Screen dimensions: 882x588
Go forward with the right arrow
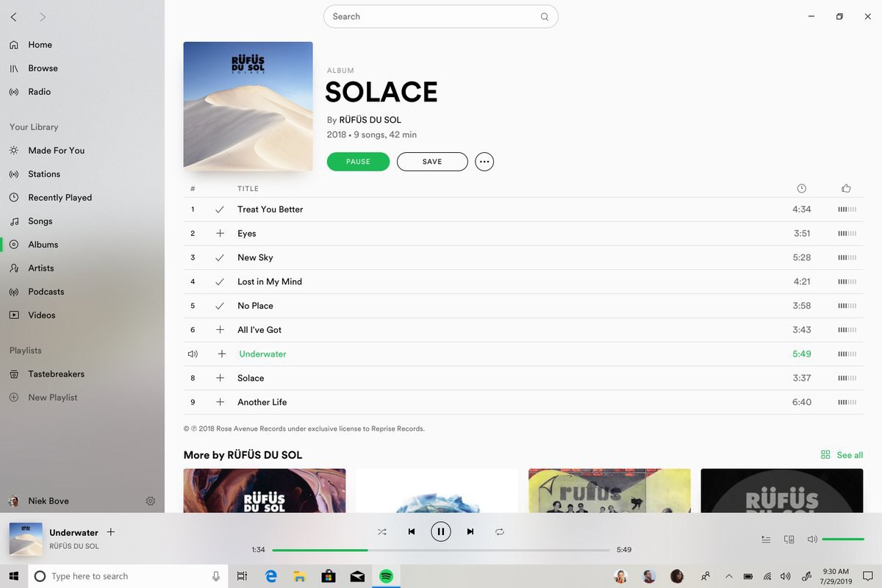click(43, 17)
